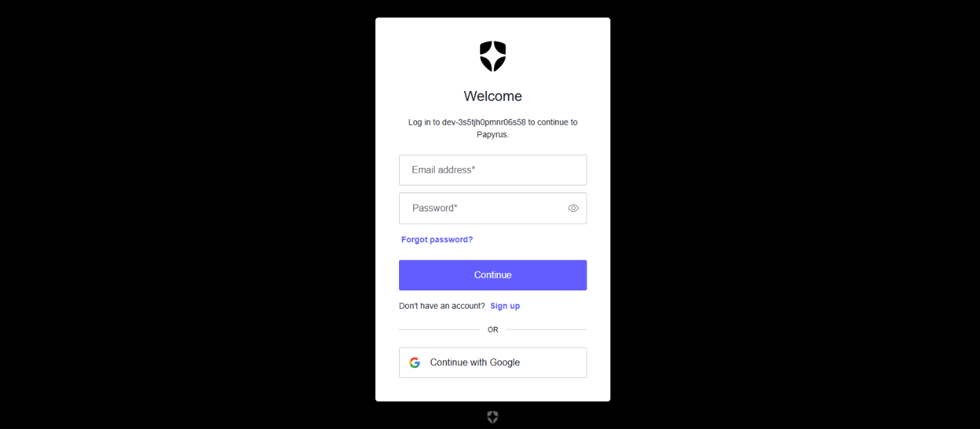980x429 pixels.
Task: Focus the Password input field
Action: click(493, 209)
